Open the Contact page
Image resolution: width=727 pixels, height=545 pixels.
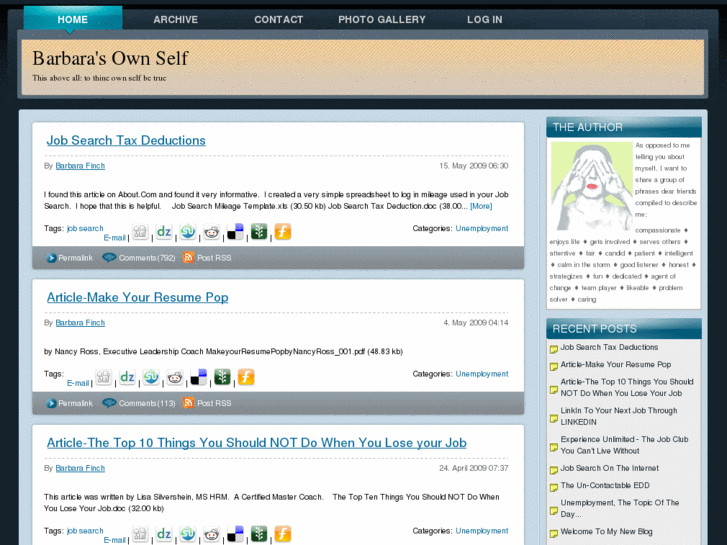point(279,19)
